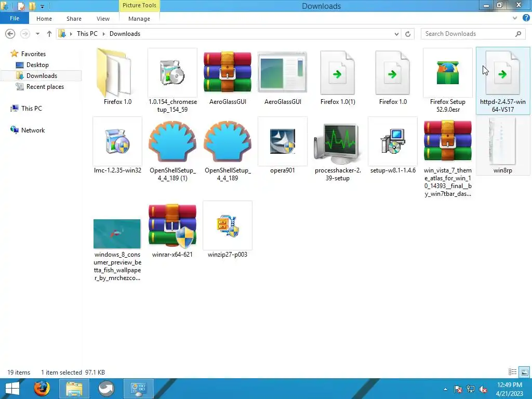Select the 1.0.154_chromesetup_154_59 installer icon
532x399 pixels.
[172, 73]
